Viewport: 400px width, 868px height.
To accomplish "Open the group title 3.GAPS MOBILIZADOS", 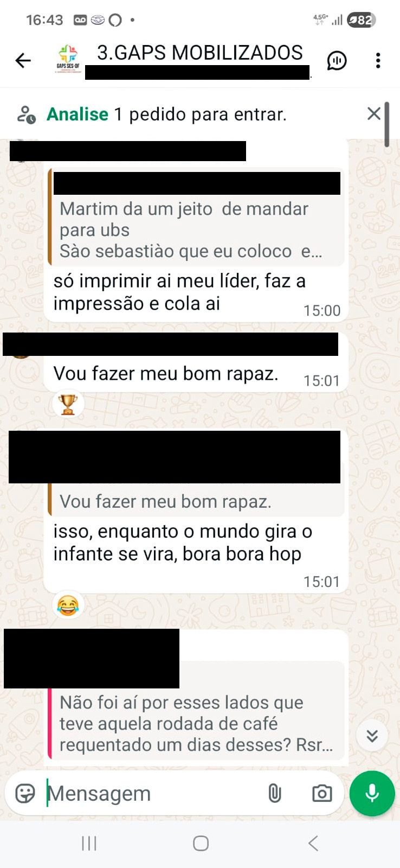I will (200, 53).
